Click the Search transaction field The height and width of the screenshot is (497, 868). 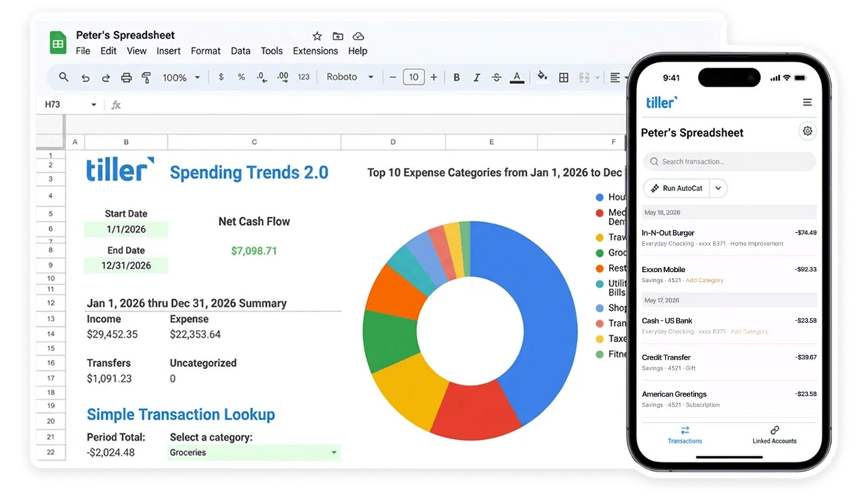pos(729,161)
